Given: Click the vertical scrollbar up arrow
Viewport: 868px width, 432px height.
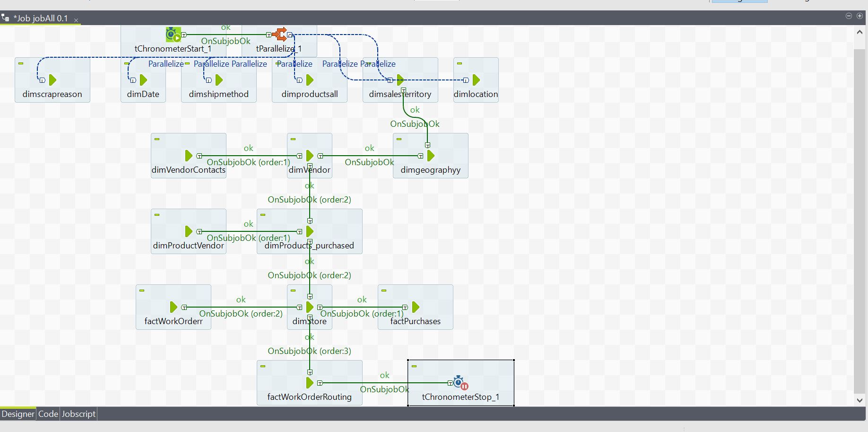Looking at the screenshot, I should [x=859, y=32].
